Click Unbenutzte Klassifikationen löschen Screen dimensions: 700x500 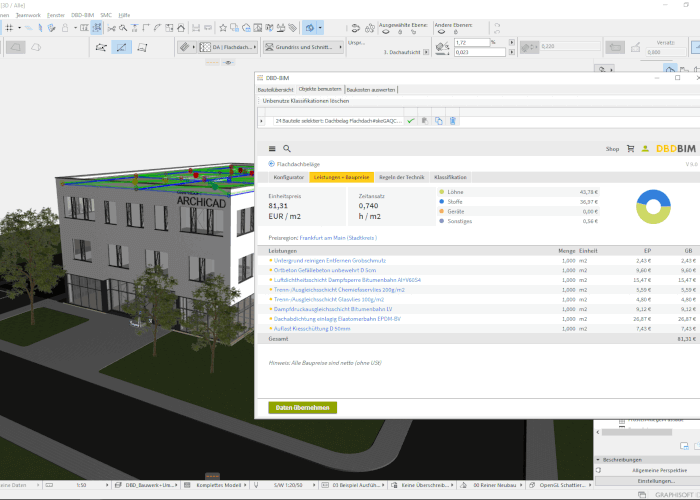tap(306, 101)
